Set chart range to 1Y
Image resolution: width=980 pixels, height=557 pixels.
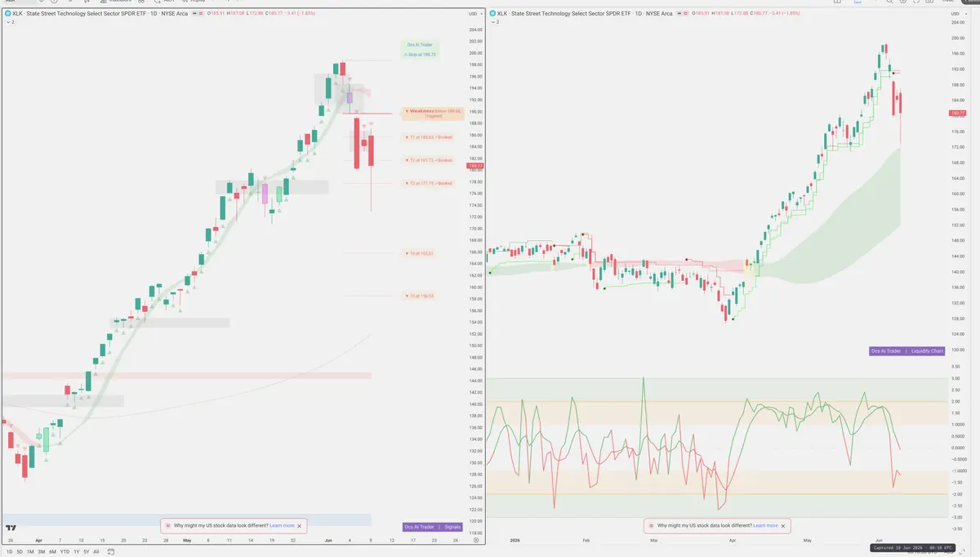76,552
